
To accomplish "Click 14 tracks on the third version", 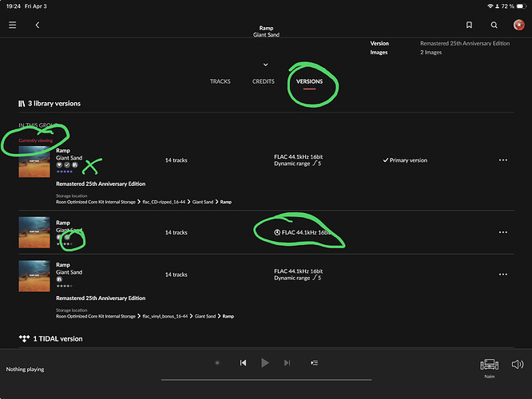I will click(x=176, y=275).
